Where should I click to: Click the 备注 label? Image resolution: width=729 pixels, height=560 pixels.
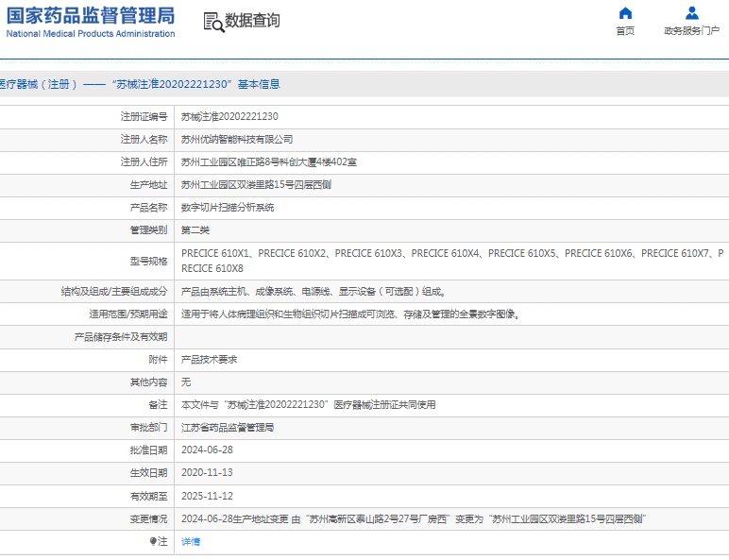[x=158, y=404]
